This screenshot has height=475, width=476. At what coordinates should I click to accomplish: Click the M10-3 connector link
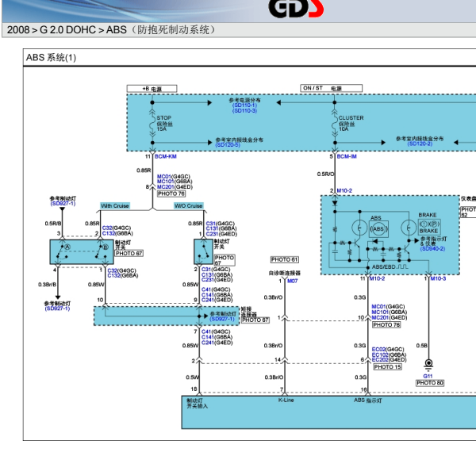click(438, 278)
